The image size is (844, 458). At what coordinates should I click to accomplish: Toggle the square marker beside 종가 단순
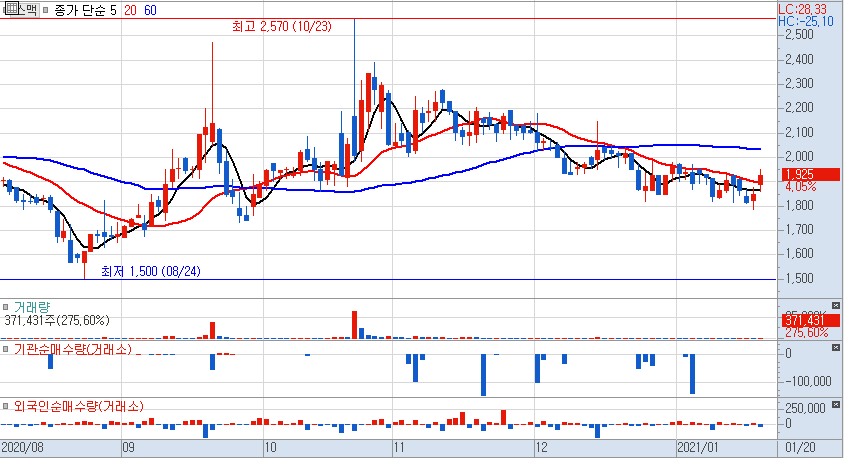pos(46,10)
